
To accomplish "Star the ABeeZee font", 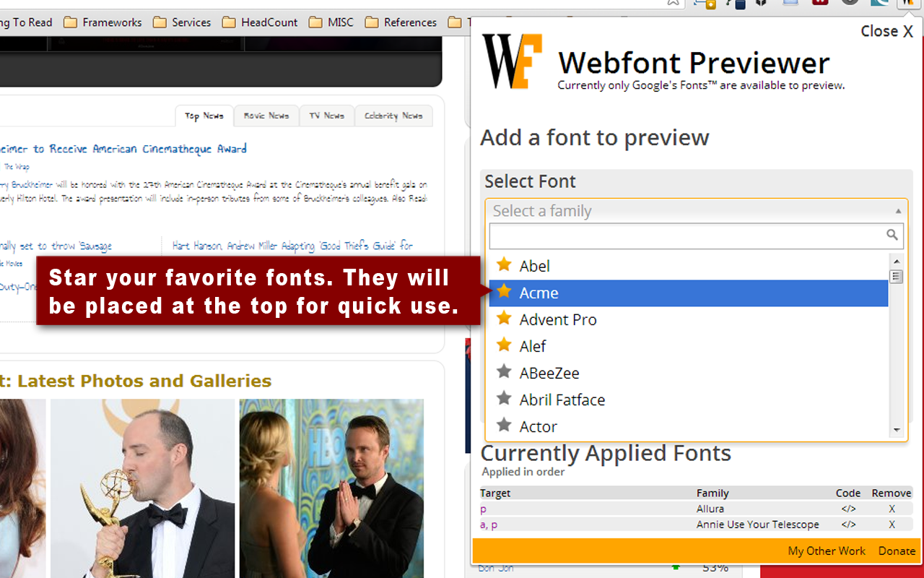I will pos(504,372).
